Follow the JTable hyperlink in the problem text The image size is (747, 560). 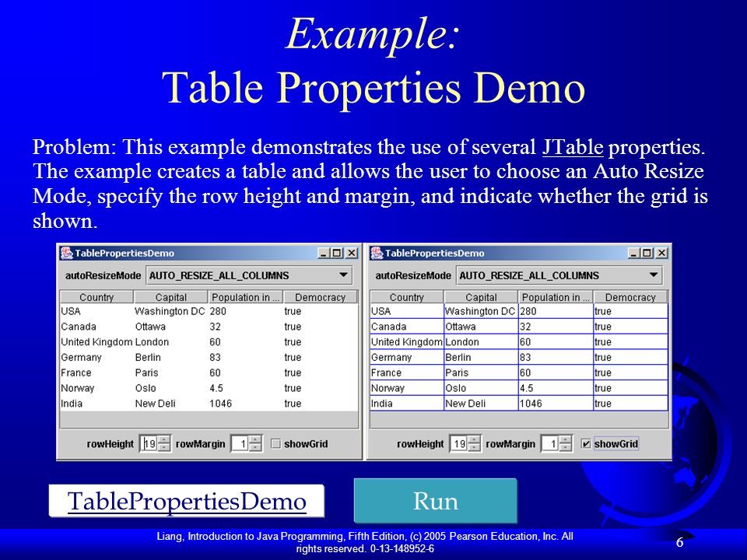573,147
